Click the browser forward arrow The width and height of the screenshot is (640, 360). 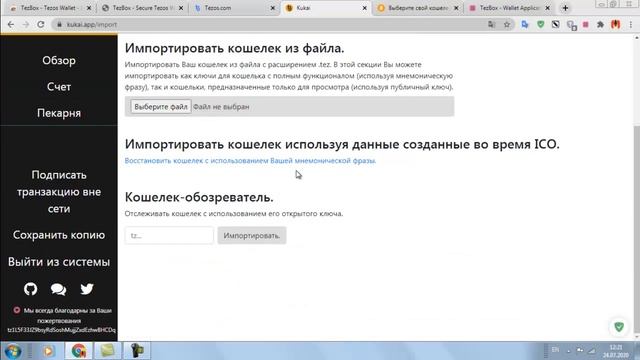26,24
